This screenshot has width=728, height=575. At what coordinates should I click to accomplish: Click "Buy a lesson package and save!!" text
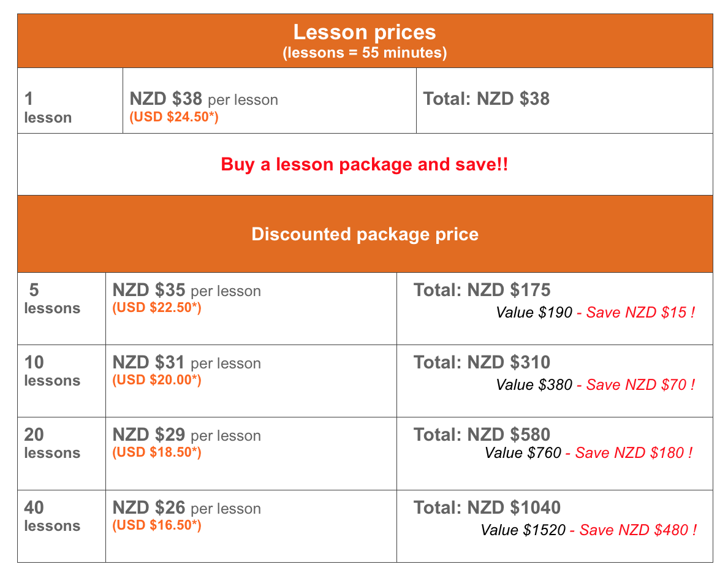point(365,164)
